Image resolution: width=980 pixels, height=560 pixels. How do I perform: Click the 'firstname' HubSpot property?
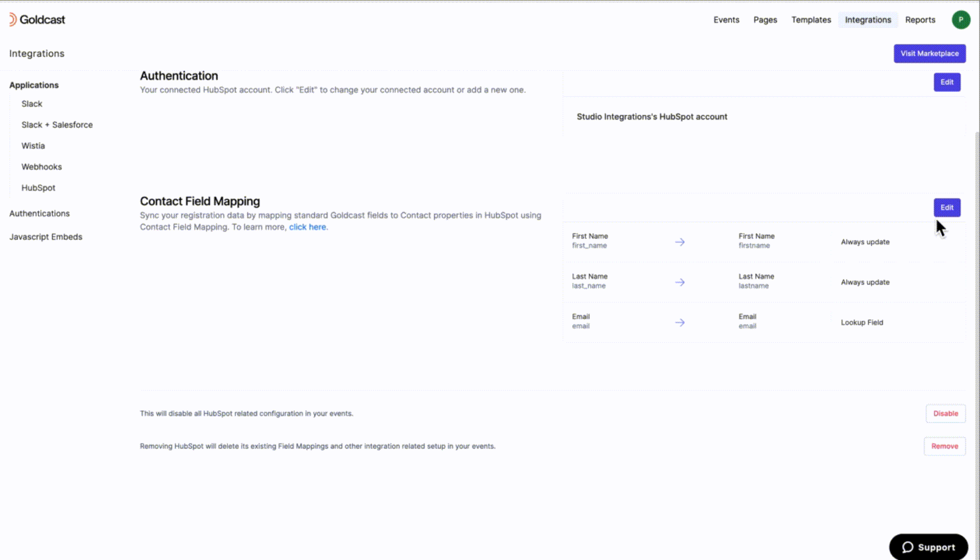pos(754,246)
